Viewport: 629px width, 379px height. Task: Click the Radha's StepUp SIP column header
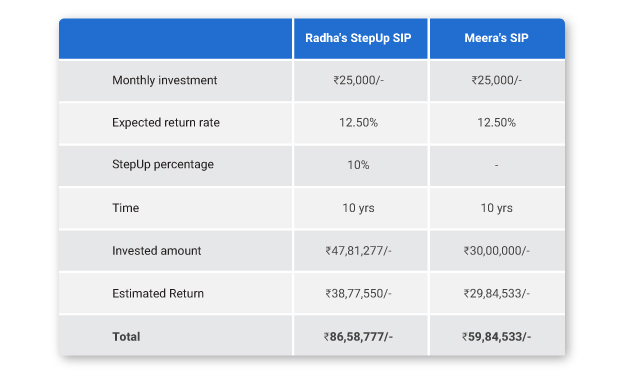358,38
